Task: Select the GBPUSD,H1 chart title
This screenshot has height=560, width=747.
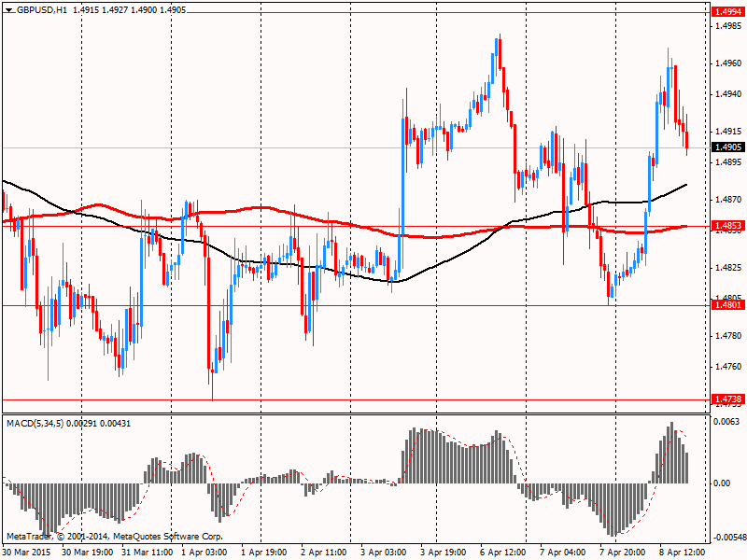Action: [x=42, y=9]
